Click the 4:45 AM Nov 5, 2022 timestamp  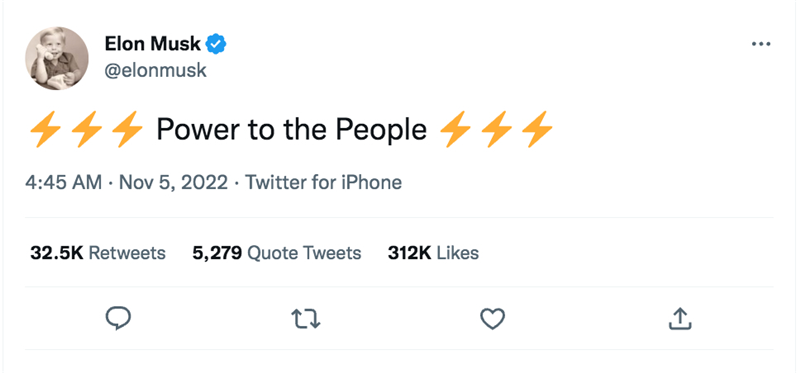click(127, 182)
